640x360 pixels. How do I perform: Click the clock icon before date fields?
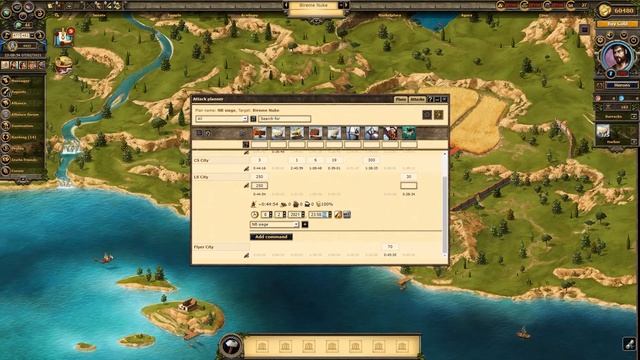[254, 215]
